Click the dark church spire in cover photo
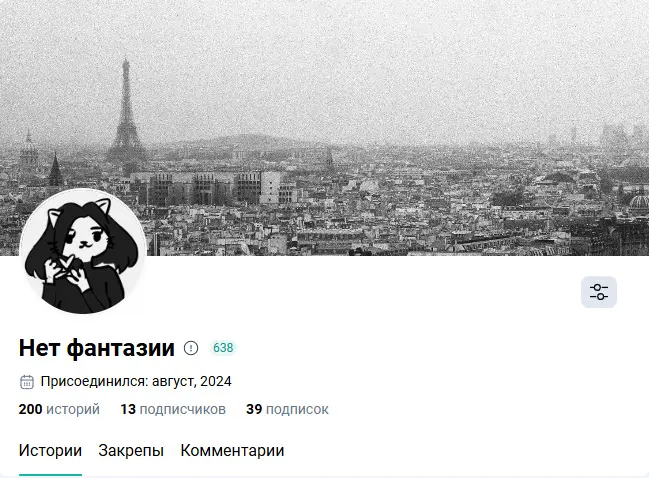 (x=55, y=169)
